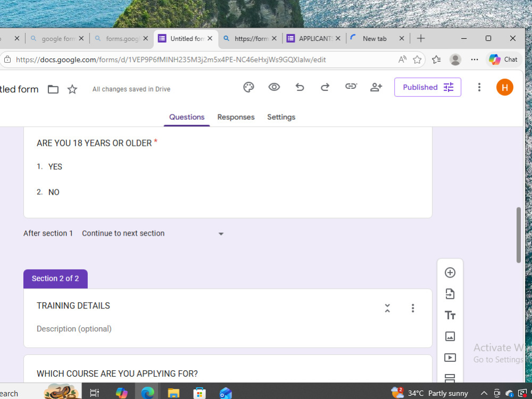The height and width of the screenshot is (399, 532).
Task: Switch to the Settings tab
Action: point(281,117)
